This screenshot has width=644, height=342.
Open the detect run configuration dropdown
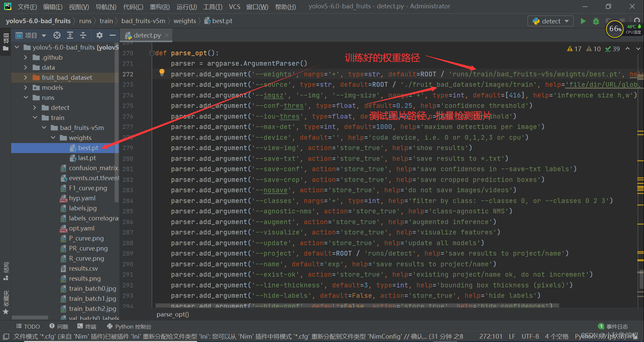[x=550, y=21]
